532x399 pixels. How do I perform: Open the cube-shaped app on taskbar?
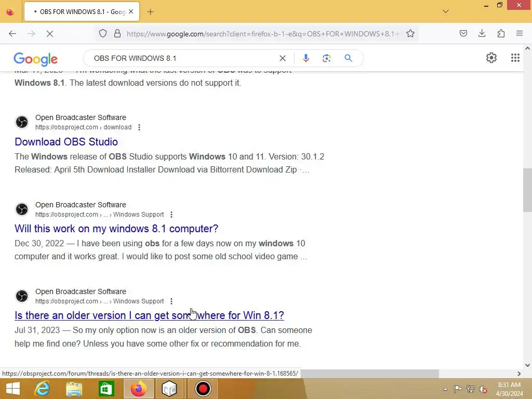coord(169,389)
